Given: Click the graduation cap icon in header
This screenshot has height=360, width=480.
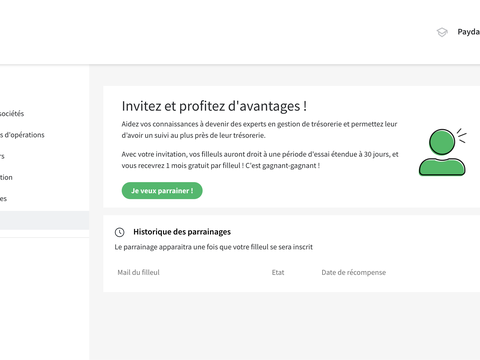Looking at the screenshot, I should (x=442, y=32).
